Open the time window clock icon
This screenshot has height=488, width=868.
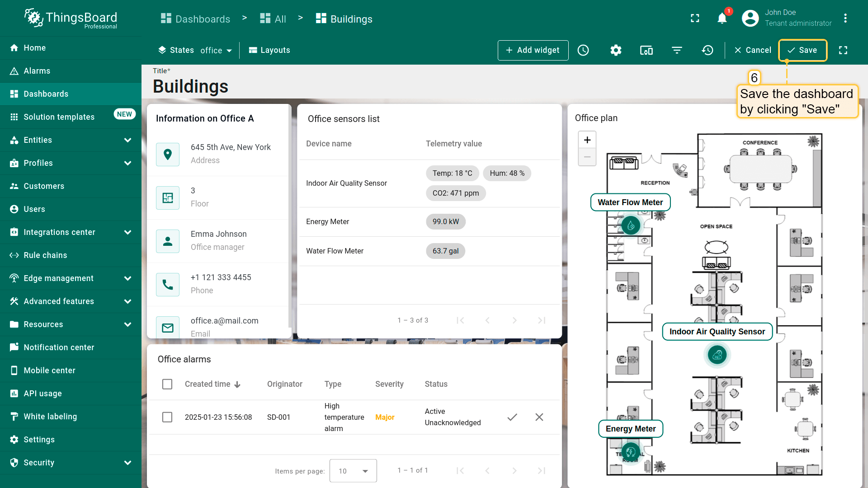tap(583, 50)
